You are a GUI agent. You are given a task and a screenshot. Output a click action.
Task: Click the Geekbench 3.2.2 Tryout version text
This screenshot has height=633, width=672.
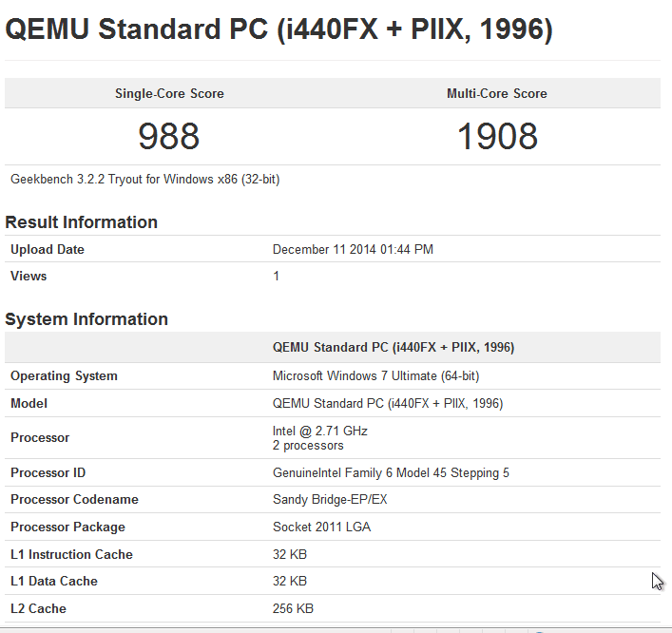[x=144, y=179]
